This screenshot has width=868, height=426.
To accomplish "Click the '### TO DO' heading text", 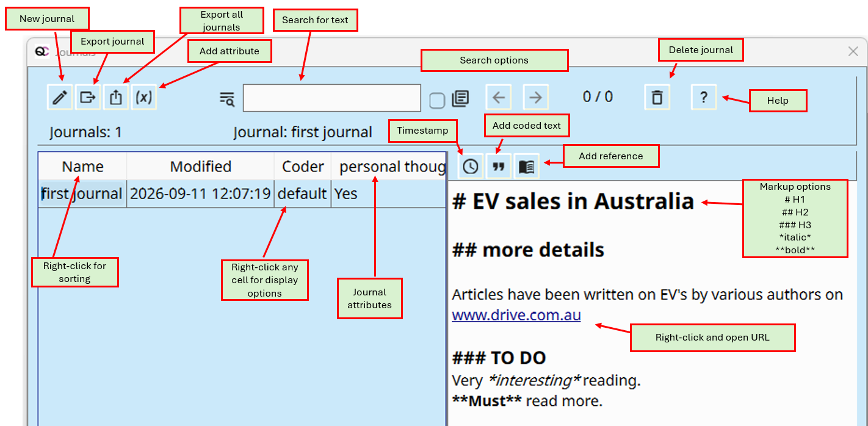I will point(499,358).
